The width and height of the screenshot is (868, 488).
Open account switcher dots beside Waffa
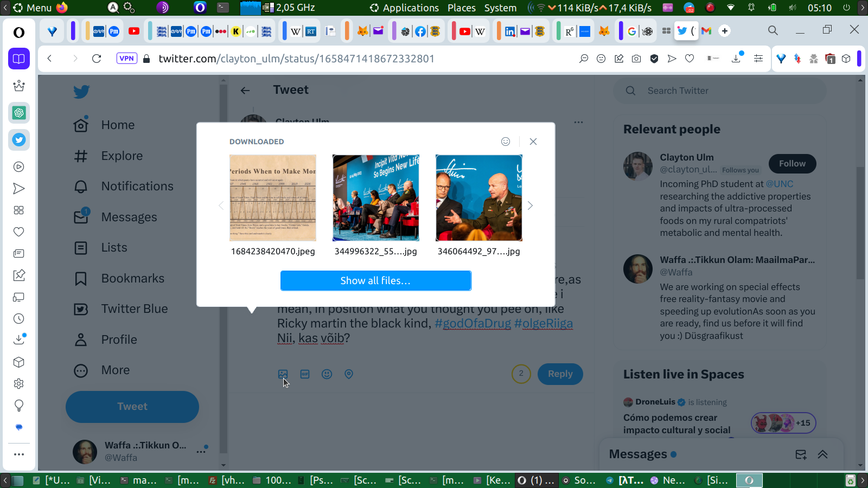tap(202, 451)
